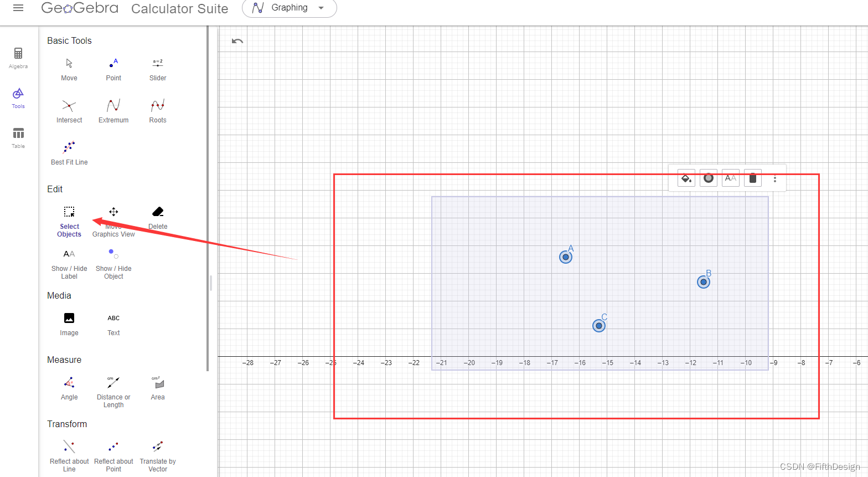The image size is (868, 477).
Task: Click point A on the graph
Action: pos(565,257)
